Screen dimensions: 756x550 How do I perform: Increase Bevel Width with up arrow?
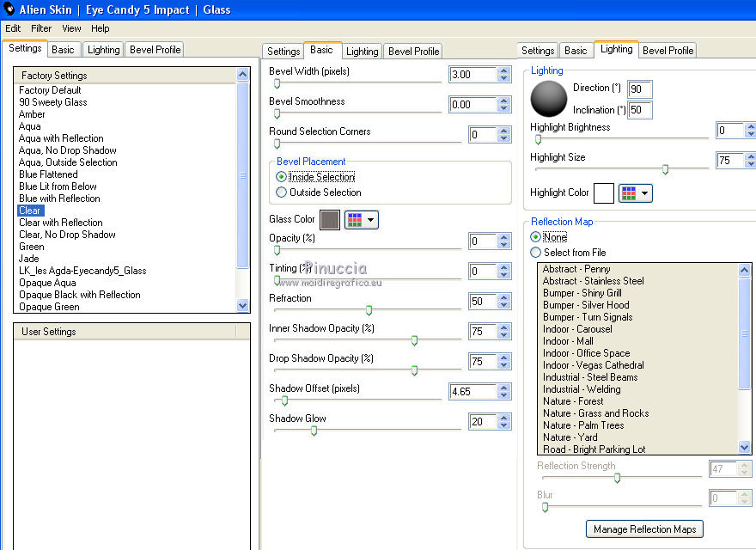503,70
